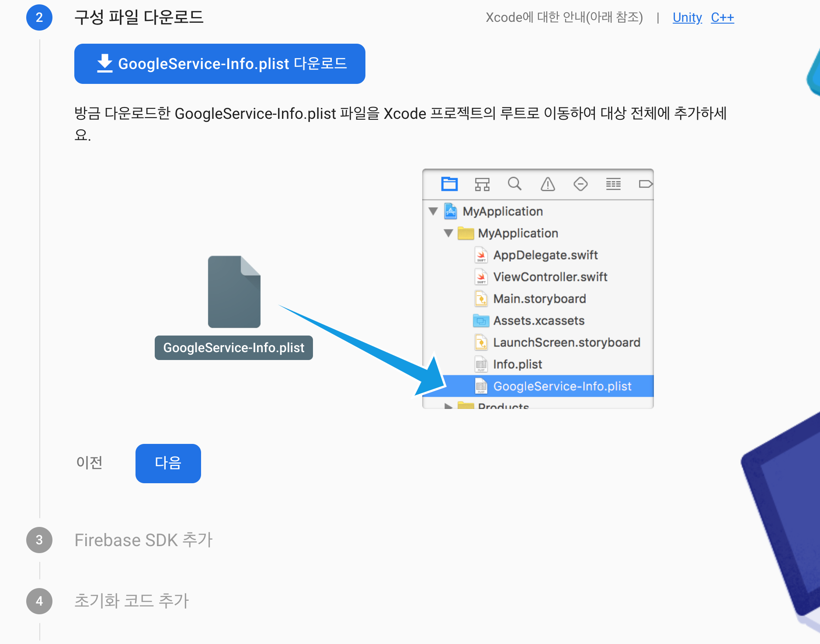Open step 4 초기화 코드 추가
Image resolution: width=820 pixels, height=644 pixels.
(x=132, y=601)
